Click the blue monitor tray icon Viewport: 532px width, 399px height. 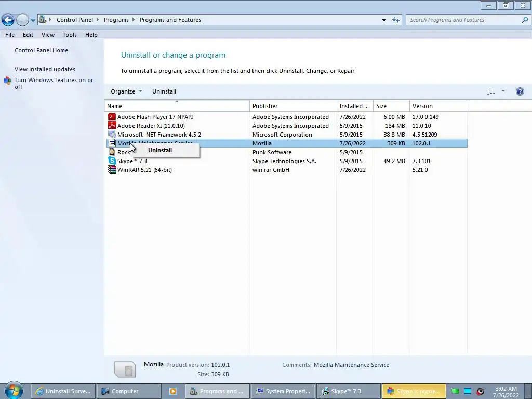[x=468, y=391]
